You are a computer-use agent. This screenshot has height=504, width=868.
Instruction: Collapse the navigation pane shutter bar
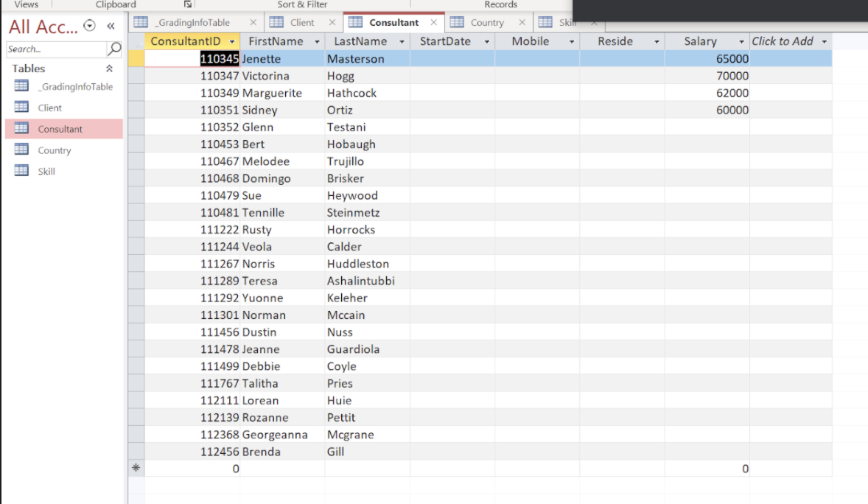tap(111, 24)
